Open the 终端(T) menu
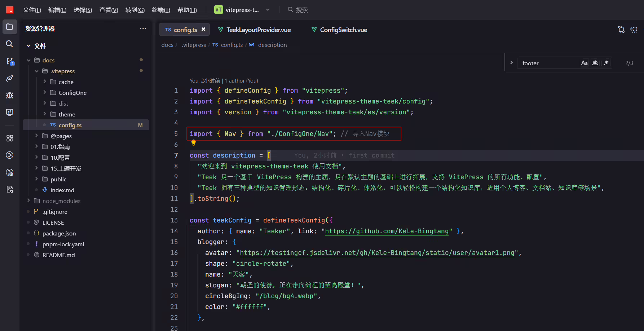The image size is (644, 331). 161,10
